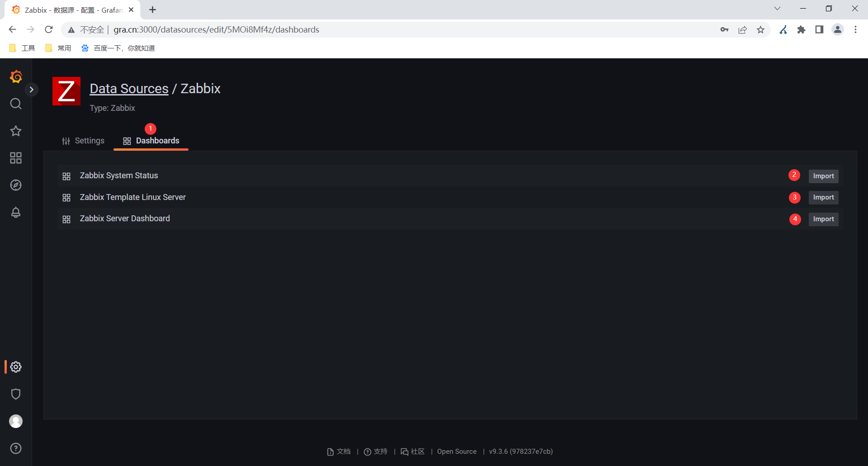
Task: Open the saved password key icon
Action: coord(724,30)
